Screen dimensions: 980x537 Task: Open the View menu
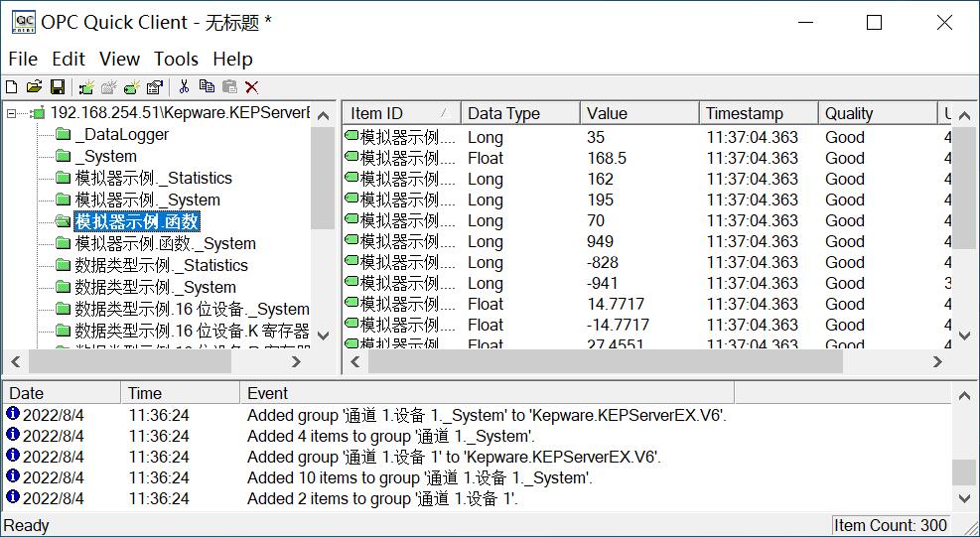(119, 59)
